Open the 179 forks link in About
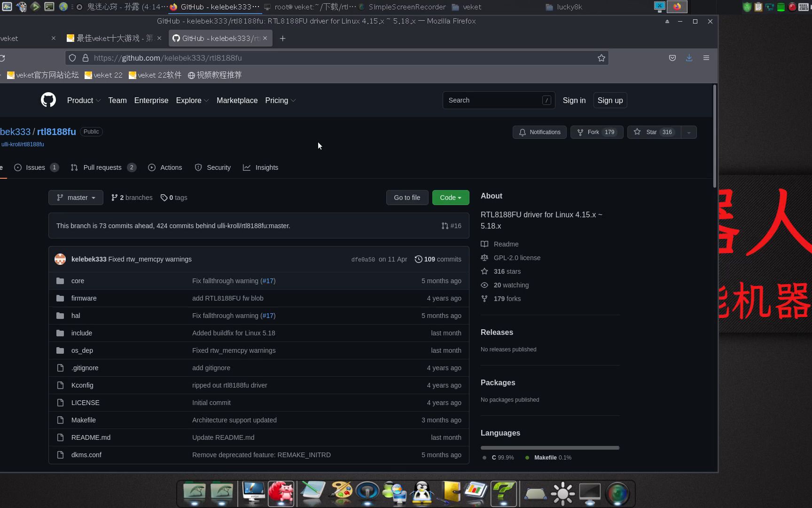The width and height of the screenshot is (812, 508). [501, 299]
